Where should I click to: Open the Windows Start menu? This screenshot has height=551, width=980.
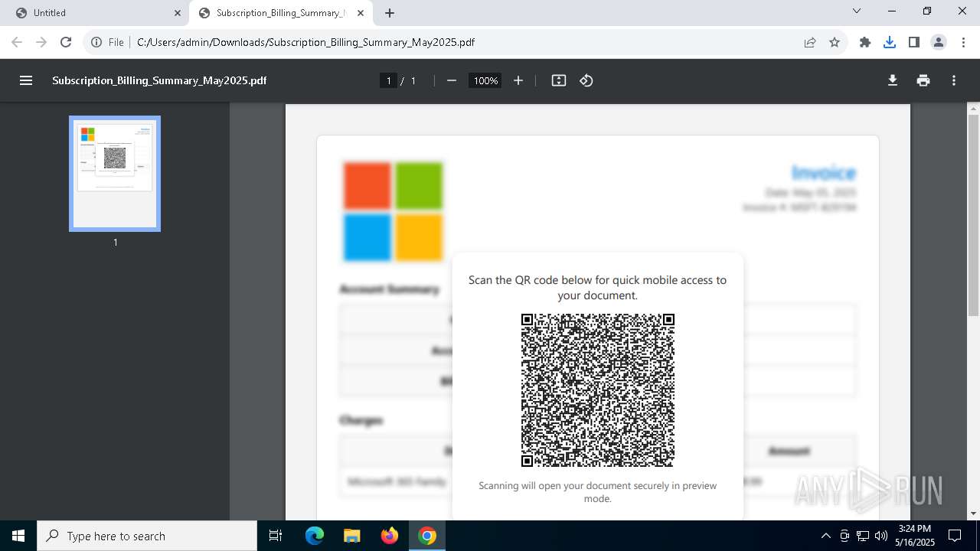tap(18, 536)
